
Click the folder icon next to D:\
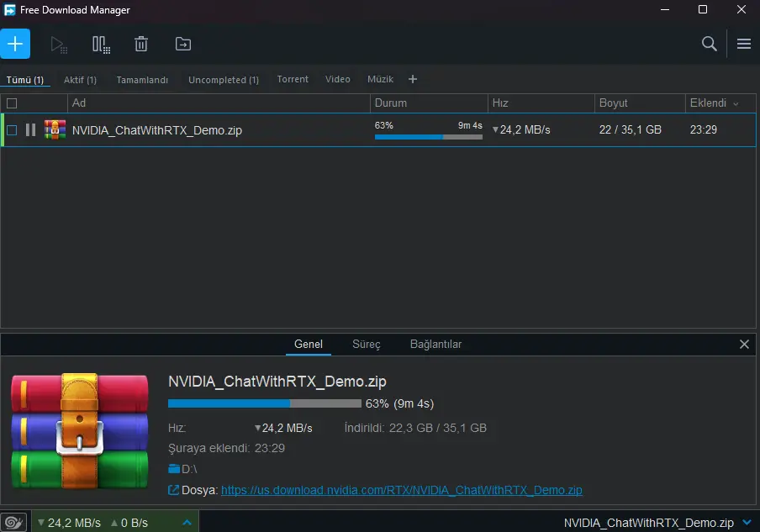174,468
